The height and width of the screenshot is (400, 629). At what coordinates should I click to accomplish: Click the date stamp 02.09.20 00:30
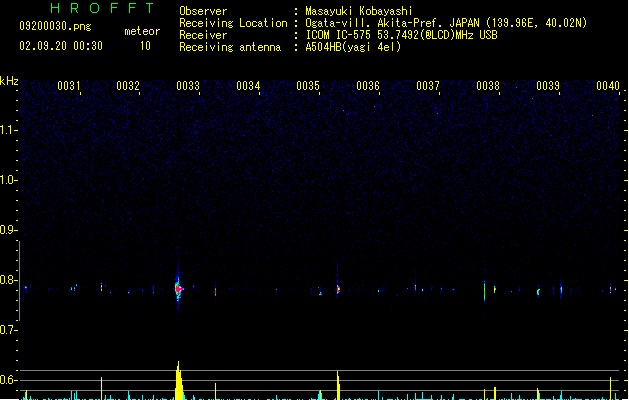click(x=61, y=46)
